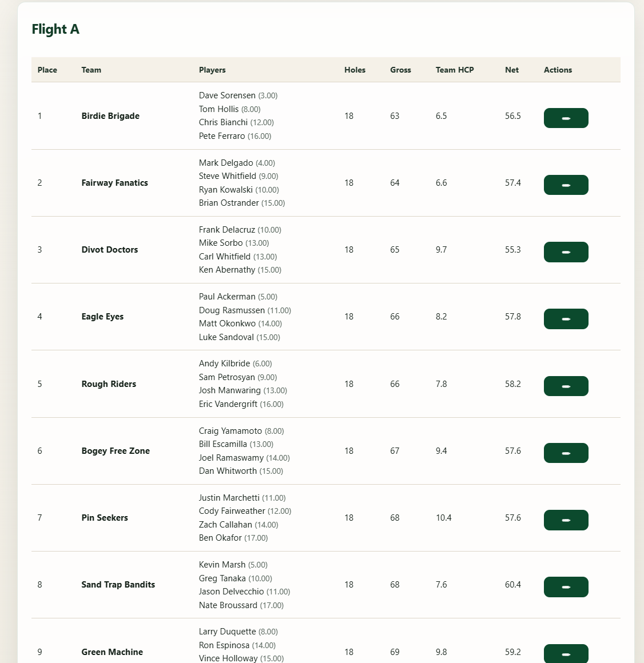Click player Justin Marchetti
The width and height of the screenshot is (644, 663).
(229, 498)
